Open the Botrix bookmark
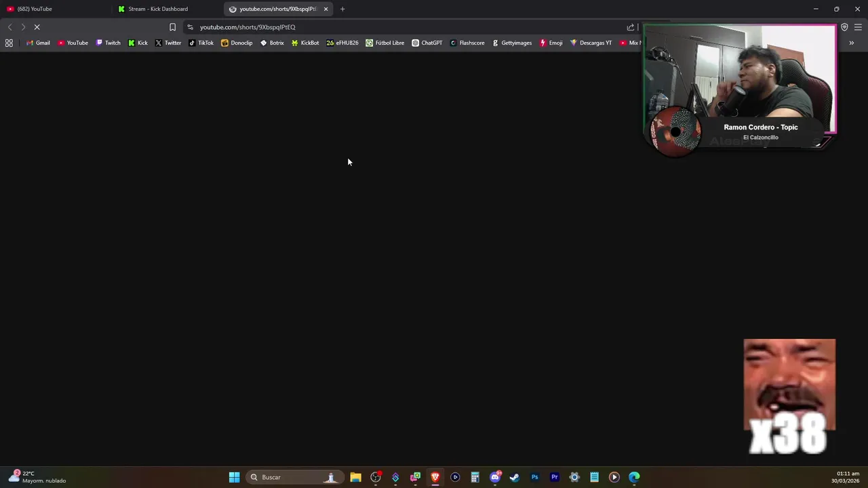 coord(272,43)
